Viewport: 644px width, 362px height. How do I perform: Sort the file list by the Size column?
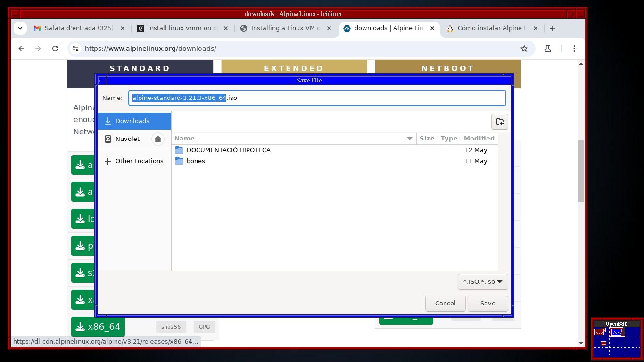click(427, 138)
